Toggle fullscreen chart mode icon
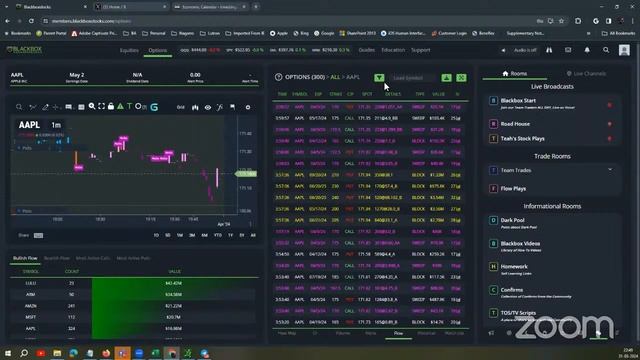 coord(101,107)
